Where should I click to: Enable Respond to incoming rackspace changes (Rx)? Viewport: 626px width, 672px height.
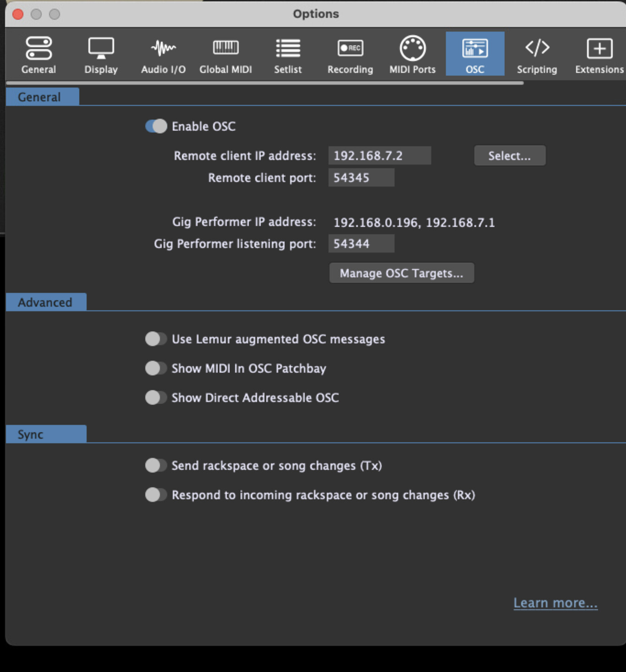click(x=156, y=495)
